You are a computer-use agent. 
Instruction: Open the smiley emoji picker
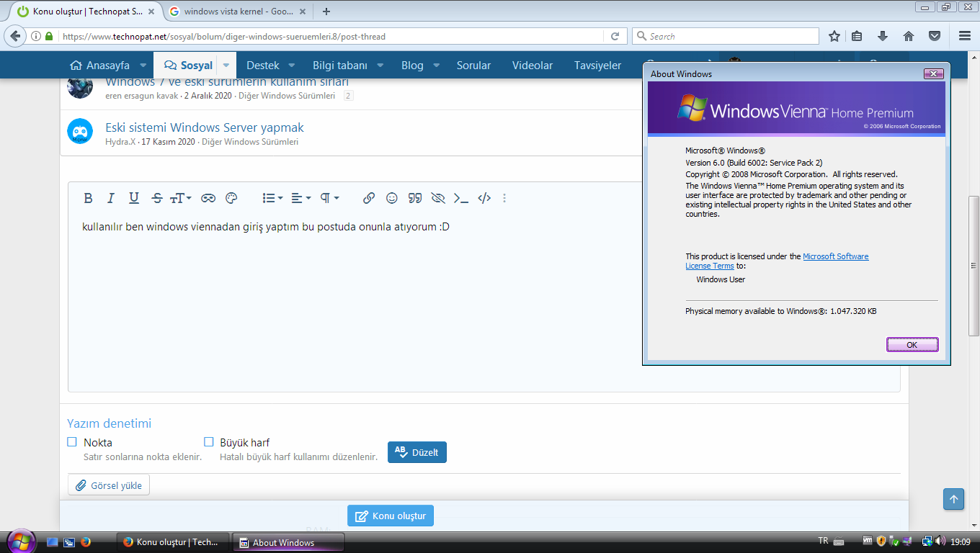pyautogui.click(x=392, y=198)
